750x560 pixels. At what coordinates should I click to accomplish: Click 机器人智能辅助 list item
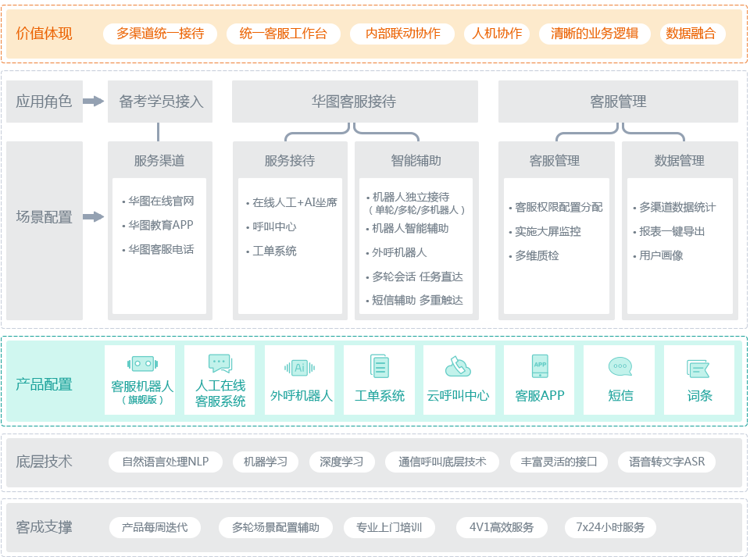click(408, 229)
